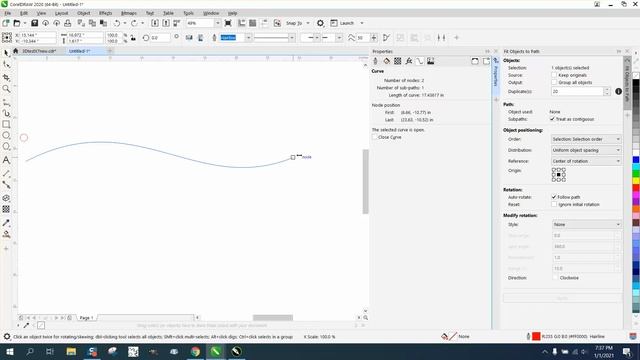Click the Duplicates number field

[x=577, y=91]
